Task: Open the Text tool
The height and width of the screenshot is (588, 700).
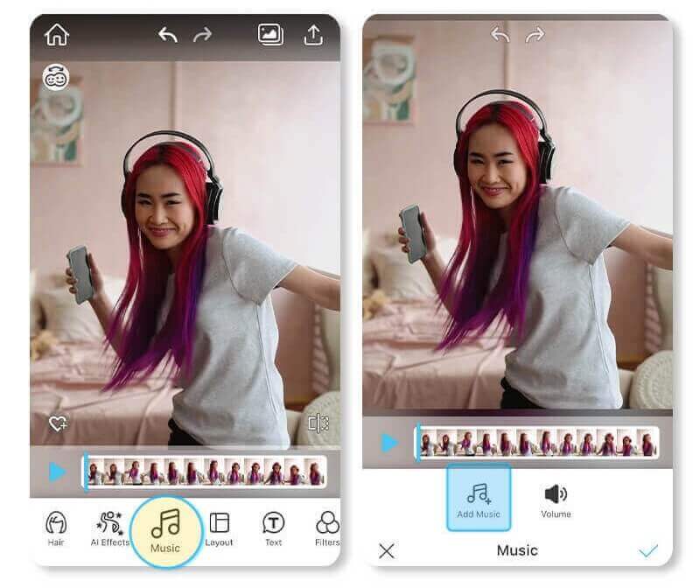Action: 273,528
